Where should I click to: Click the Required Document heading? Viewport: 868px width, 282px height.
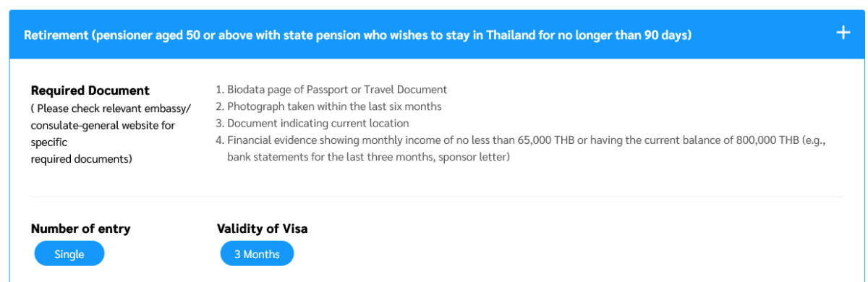pos(90,90)
